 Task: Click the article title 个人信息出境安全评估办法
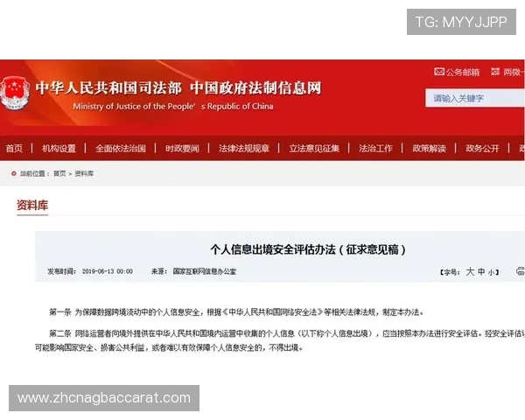click(308, 249)
